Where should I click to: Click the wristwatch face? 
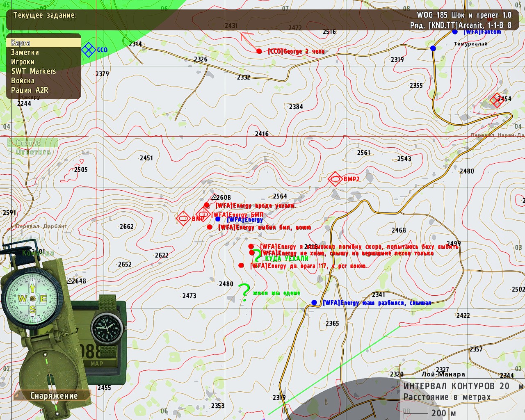coord(107,328)
